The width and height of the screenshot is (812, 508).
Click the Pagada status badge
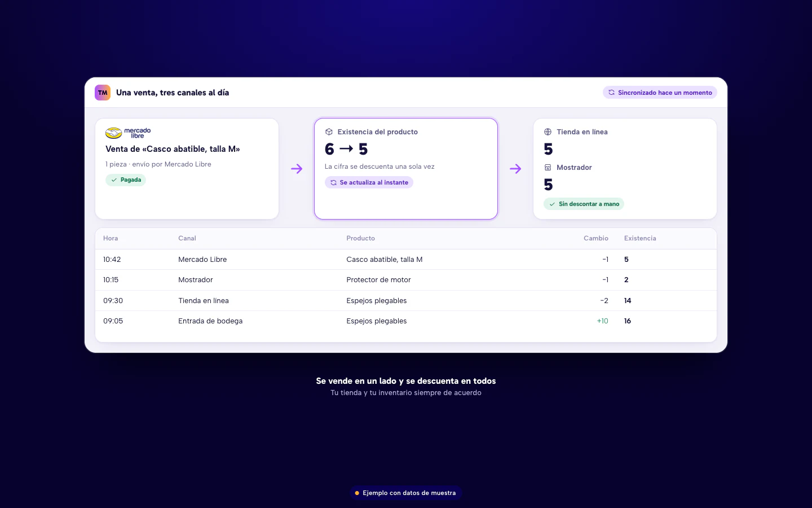pyautogui.click(x=126, y=180)
